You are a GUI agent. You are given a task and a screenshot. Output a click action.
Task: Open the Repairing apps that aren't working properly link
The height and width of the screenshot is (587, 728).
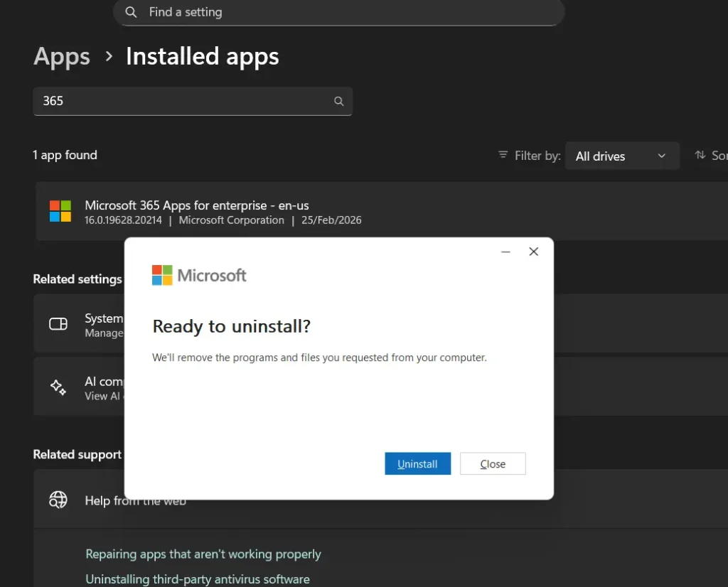point(203,554)
